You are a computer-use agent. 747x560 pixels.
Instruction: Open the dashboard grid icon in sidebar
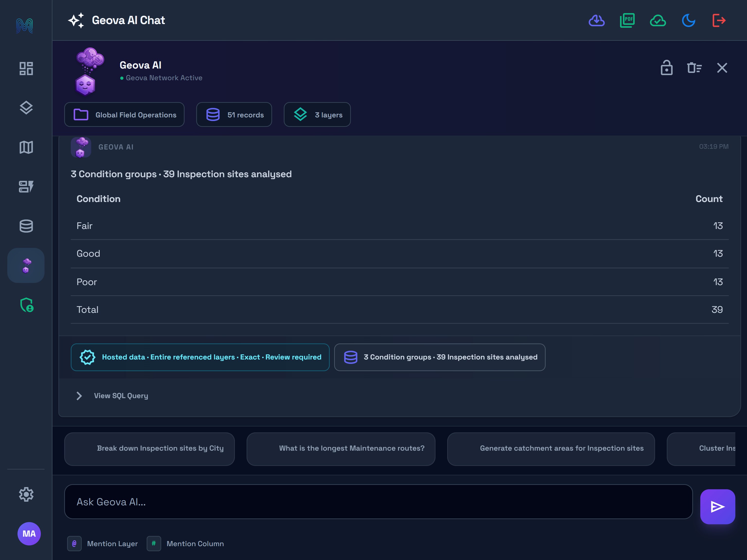[26, 69]
